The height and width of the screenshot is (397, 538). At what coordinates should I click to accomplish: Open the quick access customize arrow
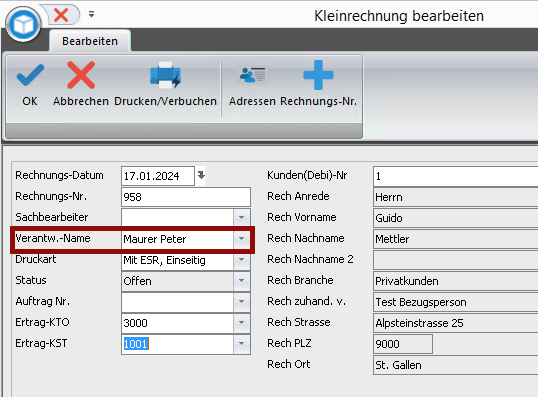pos(91,14)
